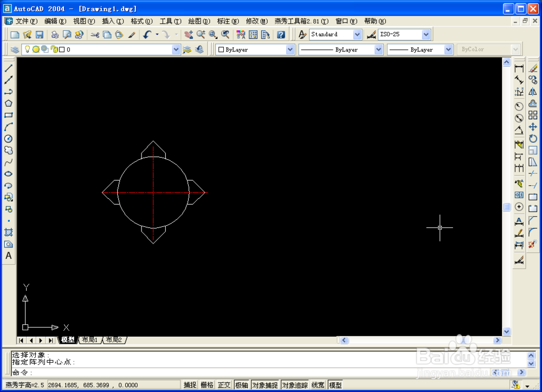The image size is (542, 392).
Task: Click the Explode tool
Action: pos(533,244)
